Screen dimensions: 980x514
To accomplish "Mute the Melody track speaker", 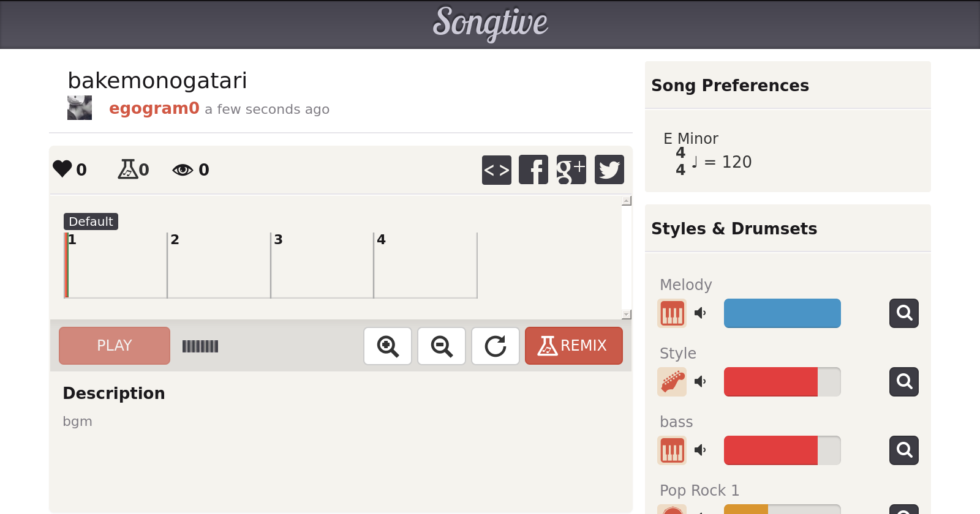I will pos(700,313).
